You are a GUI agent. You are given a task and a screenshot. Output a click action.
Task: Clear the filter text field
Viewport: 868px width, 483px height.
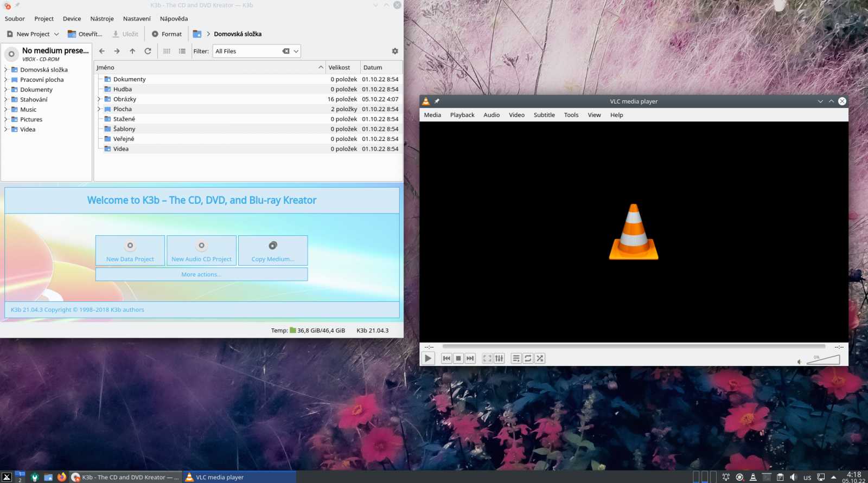(x=286, y=51)
